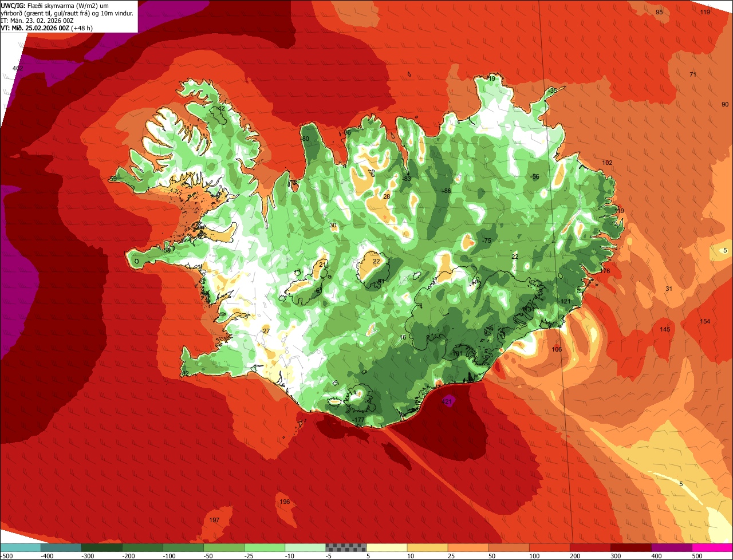Select the yellow-orange swatch between 10 and 25

click(427, 547)
